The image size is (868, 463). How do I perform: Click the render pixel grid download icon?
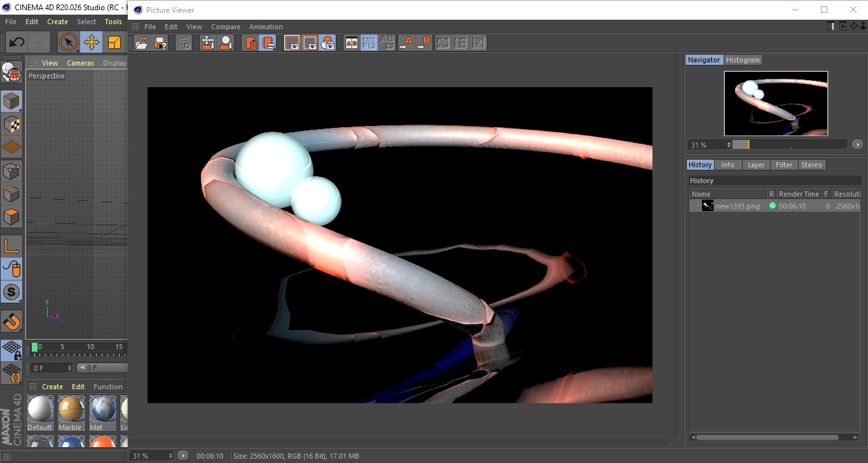tap(208, 43)
